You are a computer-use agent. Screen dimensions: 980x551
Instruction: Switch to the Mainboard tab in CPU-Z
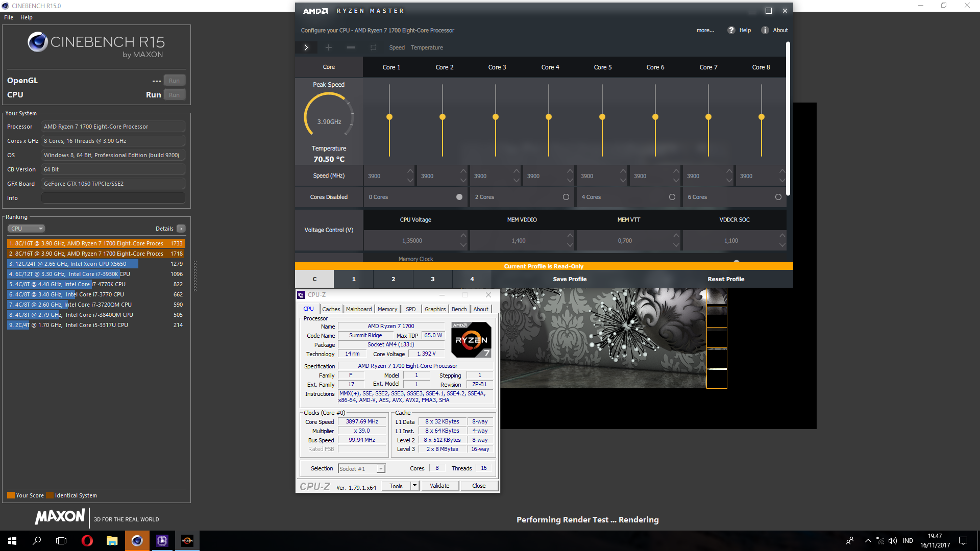click(359, 309)
